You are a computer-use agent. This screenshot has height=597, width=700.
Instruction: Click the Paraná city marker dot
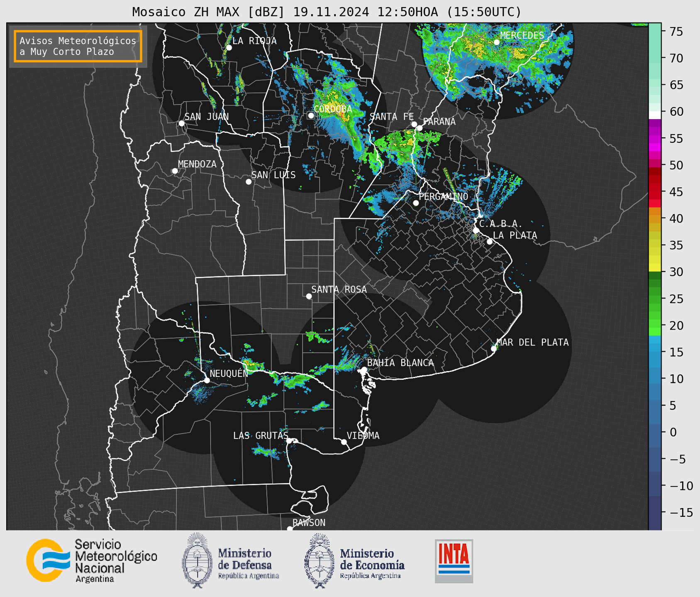tap(420, 128)
